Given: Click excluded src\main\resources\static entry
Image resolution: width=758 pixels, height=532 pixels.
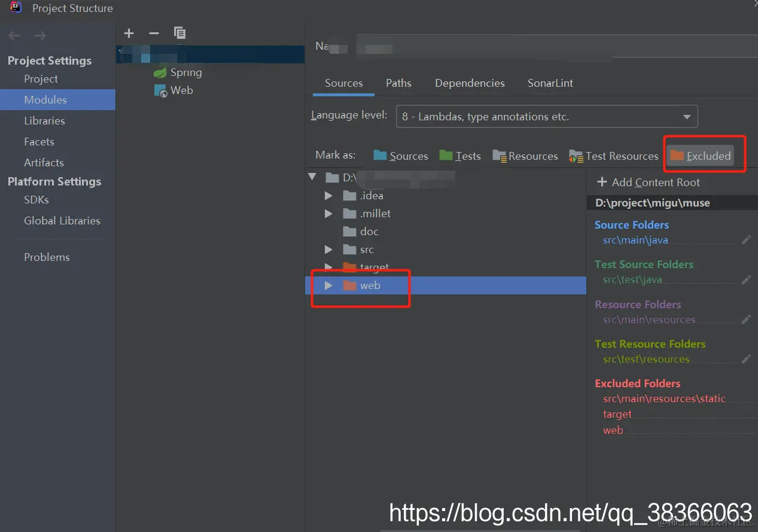Looking at the screenshot, I should pos(664,399).
